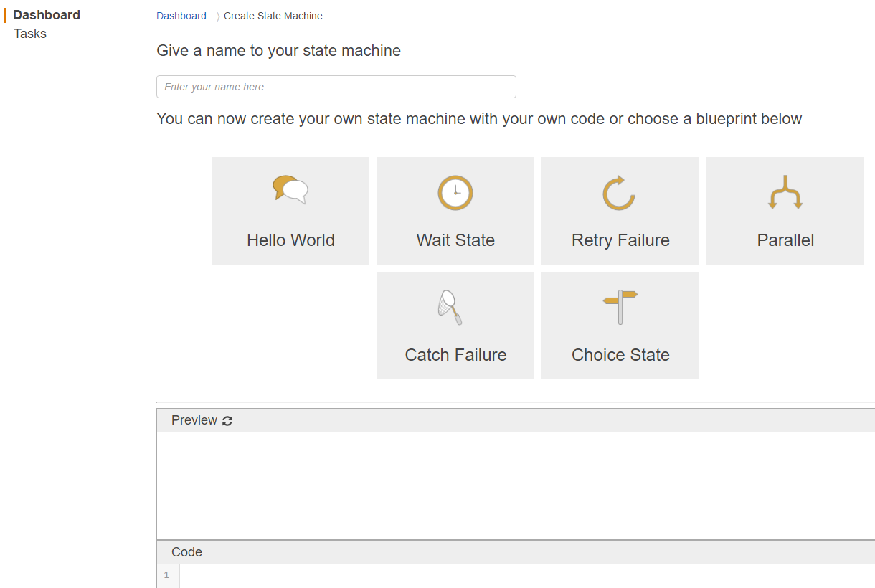Select the Retry Failure blueprint label
The width and height of the screenshot is (875, 588).
click(620, 240)
